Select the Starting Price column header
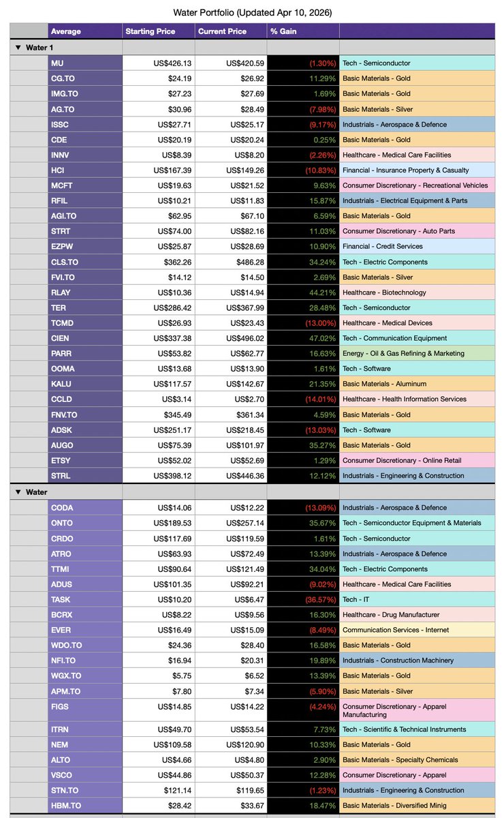The image size is (504, 818). tap(159, 31)
